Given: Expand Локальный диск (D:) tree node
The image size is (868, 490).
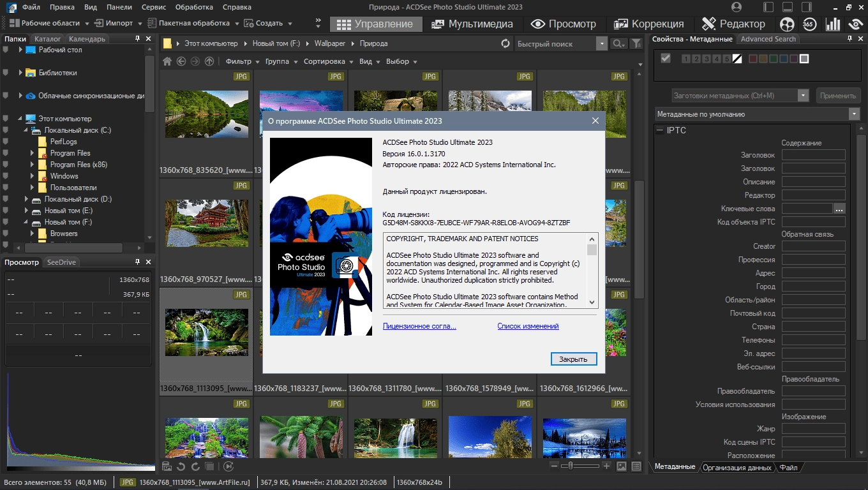Looking at the screenshot, I should coord(26,199).
